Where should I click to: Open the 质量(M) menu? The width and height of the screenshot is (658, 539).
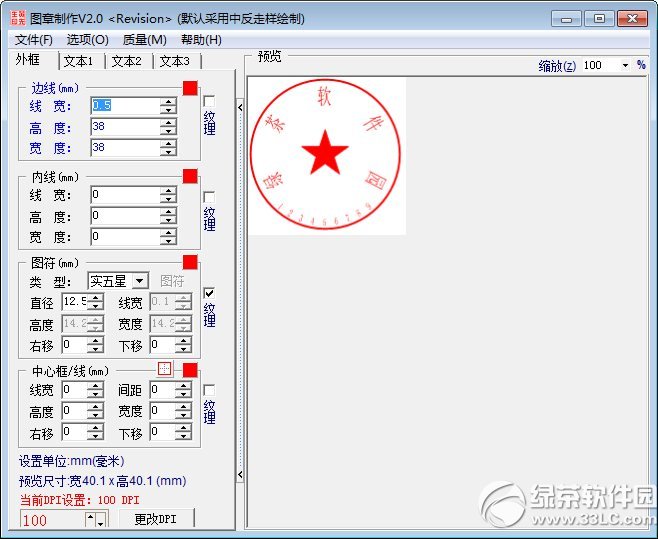point(144,40)
